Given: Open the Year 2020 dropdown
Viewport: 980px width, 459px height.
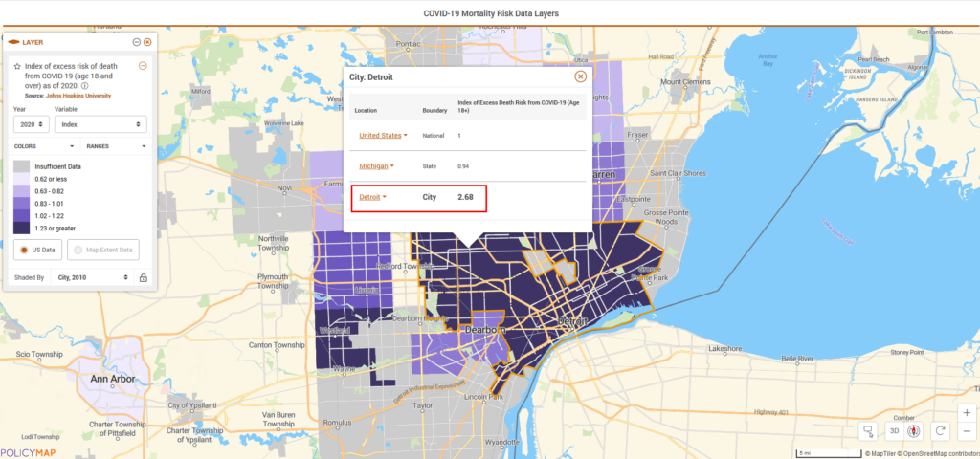Looking at the screenshot, I should point(32,124).
